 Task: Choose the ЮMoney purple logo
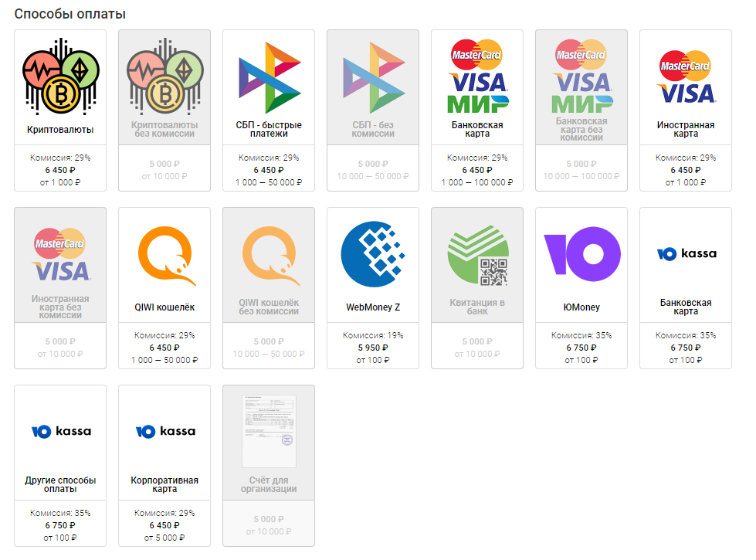pyautogui.click(x=581, y=253)
